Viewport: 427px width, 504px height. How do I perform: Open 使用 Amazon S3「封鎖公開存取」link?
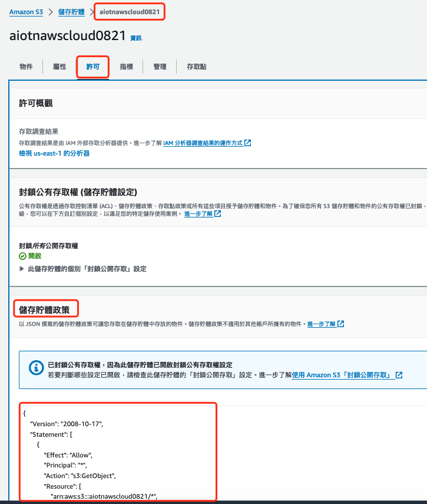pyautogui.click(x=343, y=375)
